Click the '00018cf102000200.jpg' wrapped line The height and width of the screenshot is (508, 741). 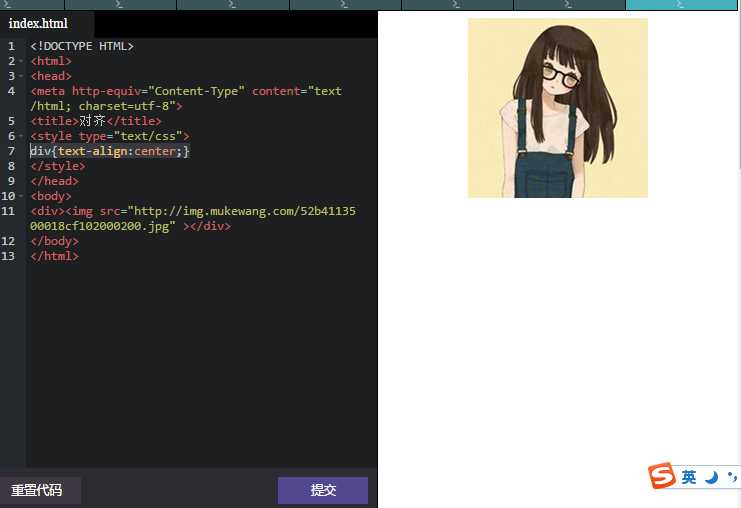[130, 226]
